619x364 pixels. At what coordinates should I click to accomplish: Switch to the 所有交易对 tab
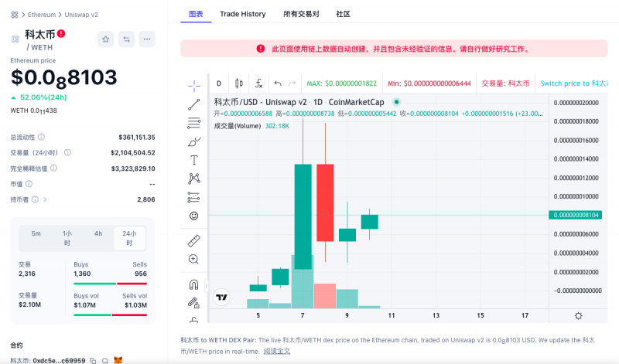(301, 14)
